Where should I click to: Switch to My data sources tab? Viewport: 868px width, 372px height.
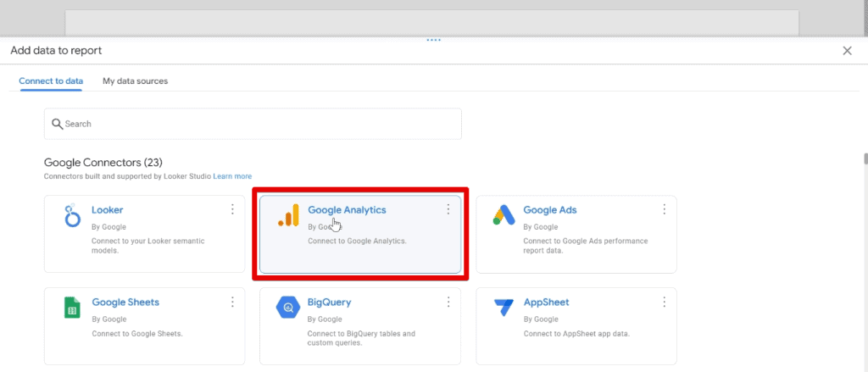pyautogui.click(x=135, y=81)
